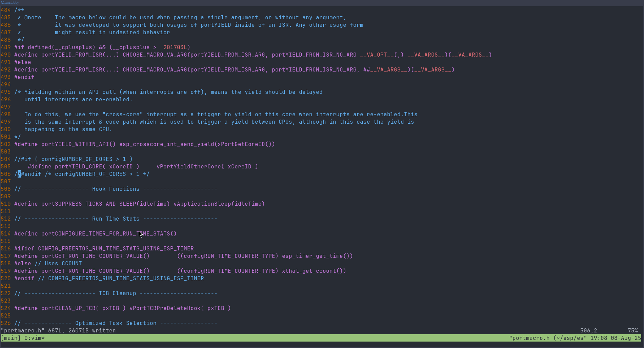This screenshot has height=348, width=644.
Task: Click line number 506 in the gutter
Action: point(6,174)
